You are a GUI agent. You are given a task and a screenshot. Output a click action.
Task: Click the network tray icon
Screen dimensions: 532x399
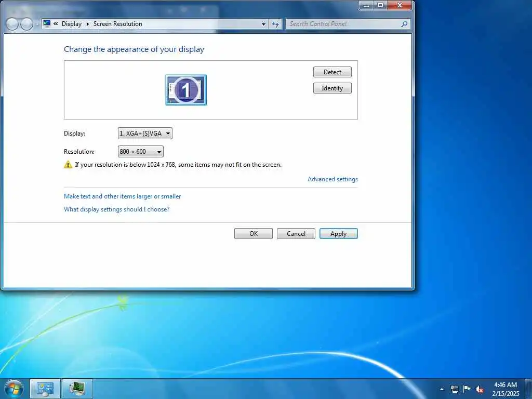pyautogui.click(x=454, y=389)
